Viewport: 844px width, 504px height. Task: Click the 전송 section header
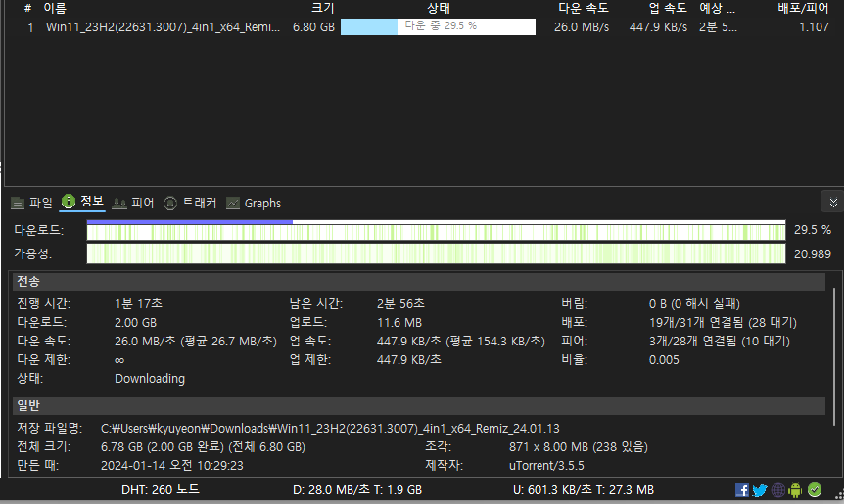point(419,281)
